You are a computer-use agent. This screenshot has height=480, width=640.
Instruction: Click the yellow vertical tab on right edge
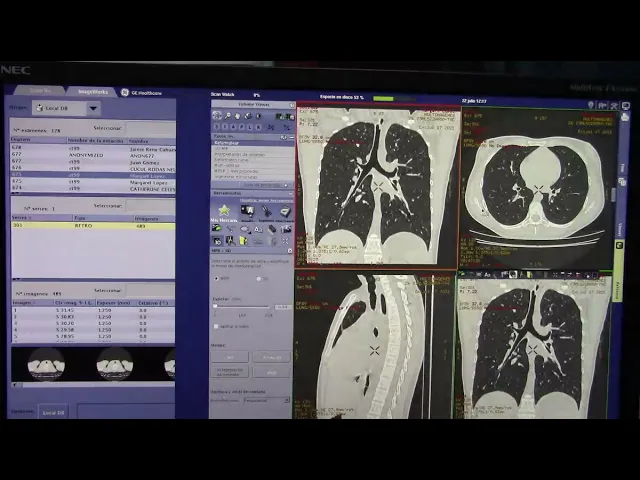coord(619,271)
